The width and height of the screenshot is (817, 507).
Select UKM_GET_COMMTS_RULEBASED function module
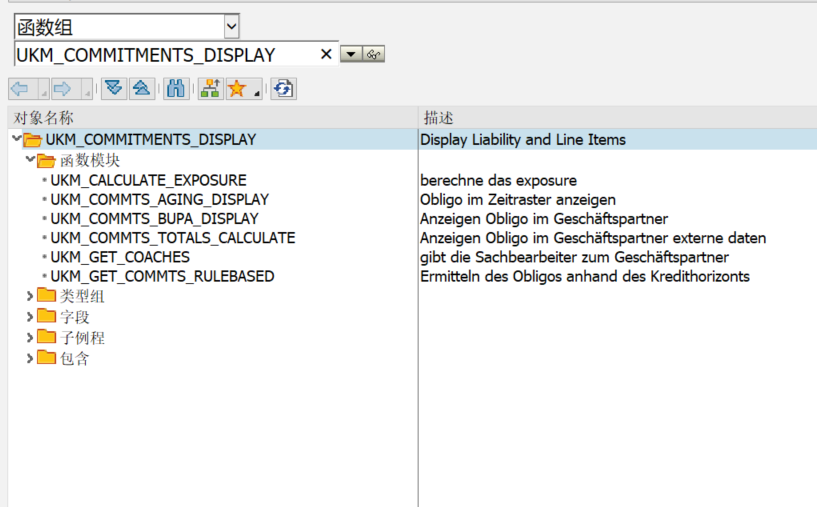point(163,277)
